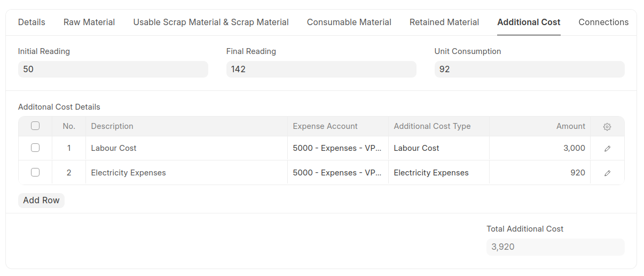Add a new row to cost table
This screenshot has width=644, height=276.
tap(41, 201)
